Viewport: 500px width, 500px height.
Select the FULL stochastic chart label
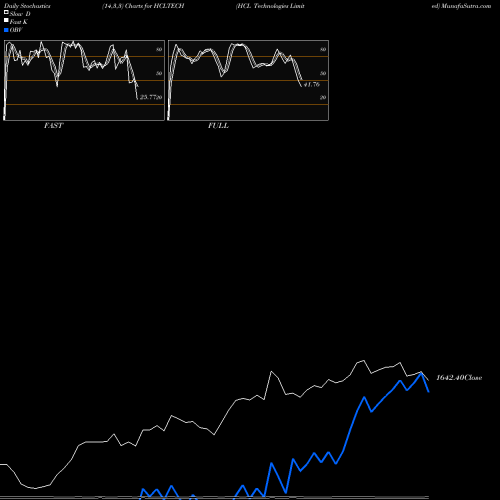[218, 126]
